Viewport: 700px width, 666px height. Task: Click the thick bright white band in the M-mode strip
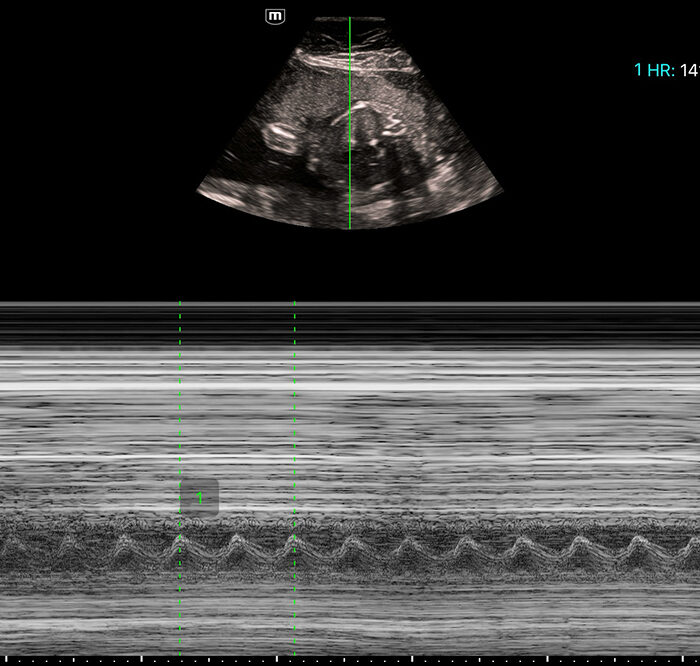click(x=350, y=386)
